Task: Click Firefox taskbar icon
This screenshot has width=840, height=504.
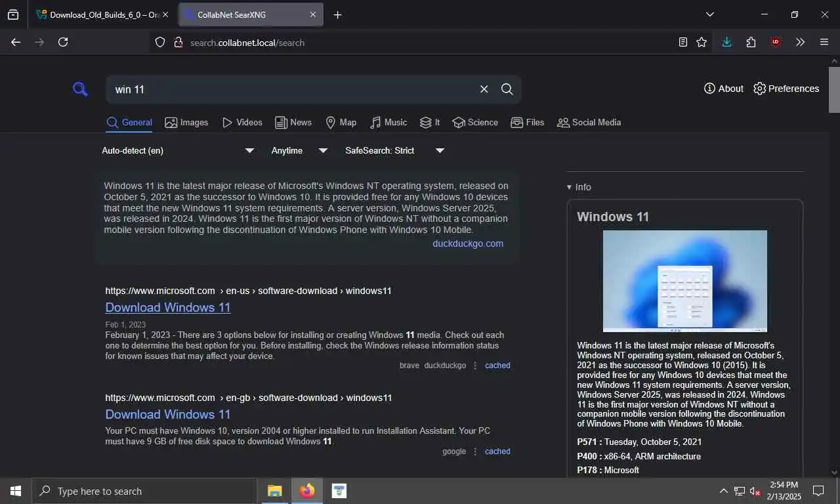Action: 306,491
